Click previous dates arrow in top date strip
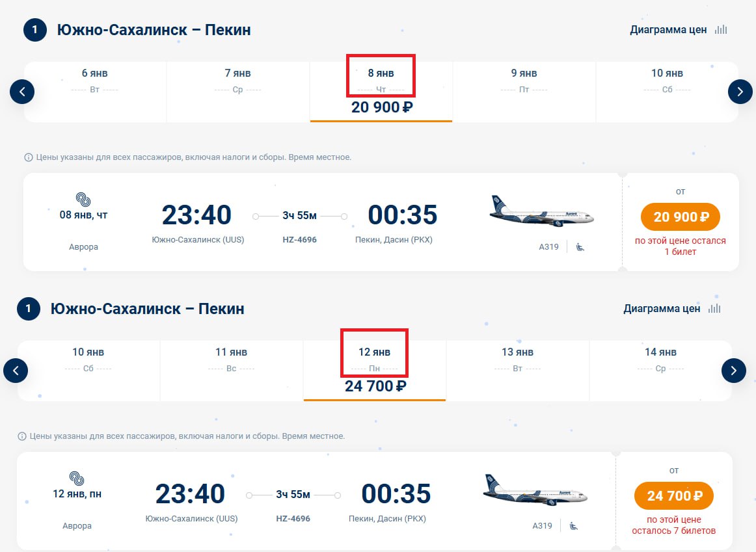Image resolution: width=756 pixels, height=552 pixels. 22,92
